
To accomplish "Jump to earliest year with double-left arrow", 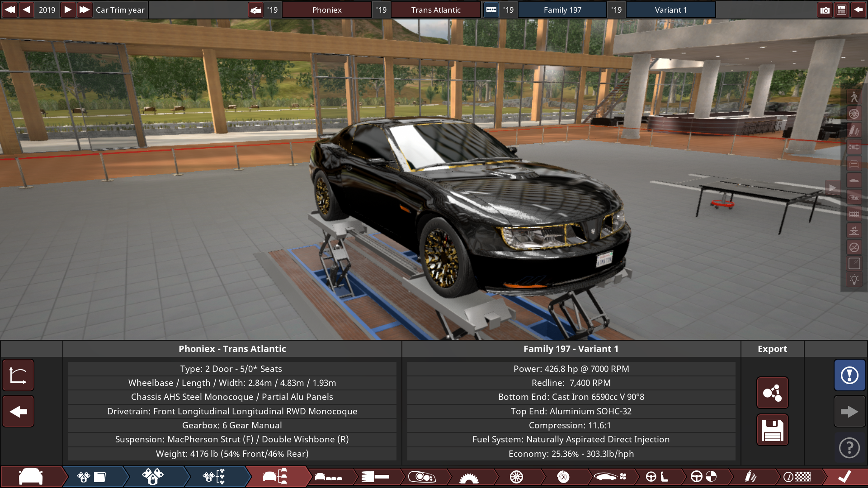I will coord(9,9).
